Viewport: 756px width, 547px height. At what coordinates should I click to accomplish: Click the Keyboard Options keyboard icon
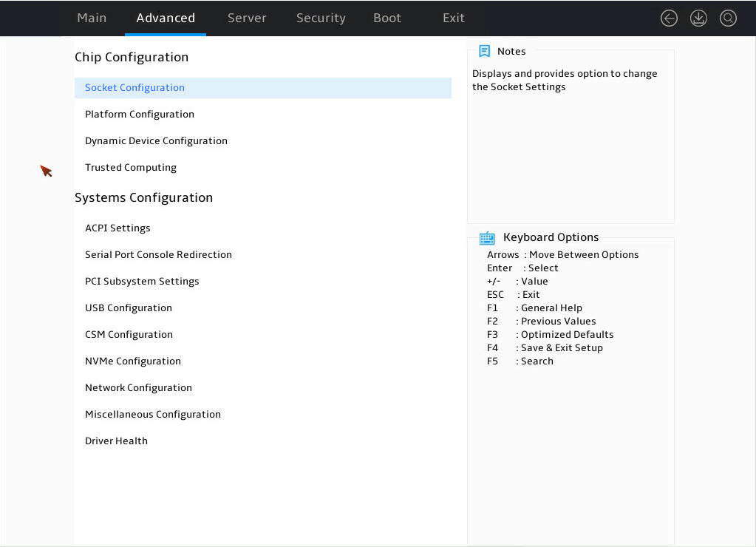pyautogui.click(x=487, y=238)
